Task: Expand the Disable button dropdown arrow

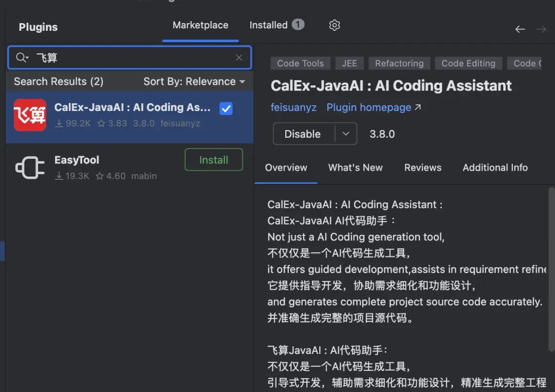Action: tap(346, 134)
